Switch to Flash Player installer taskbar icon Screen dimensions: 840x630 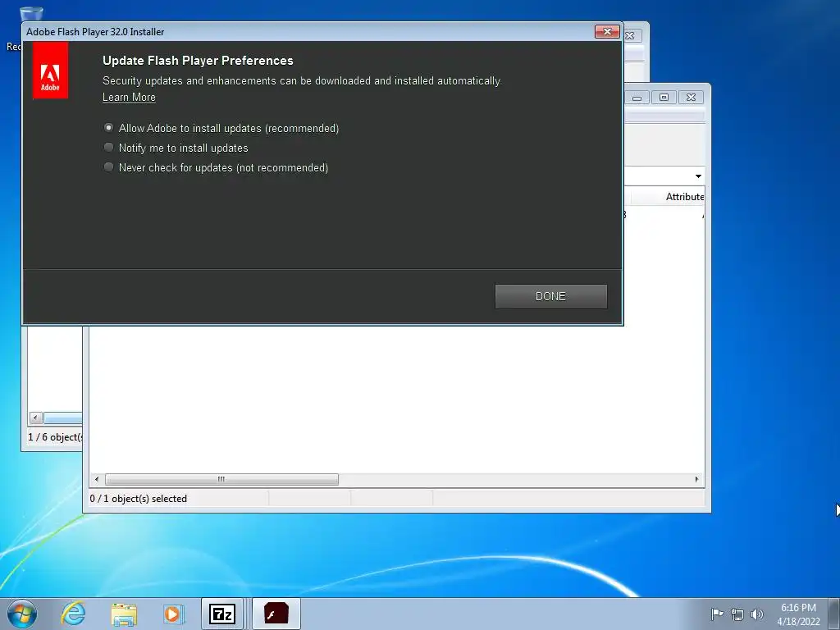tap(276, 614)
